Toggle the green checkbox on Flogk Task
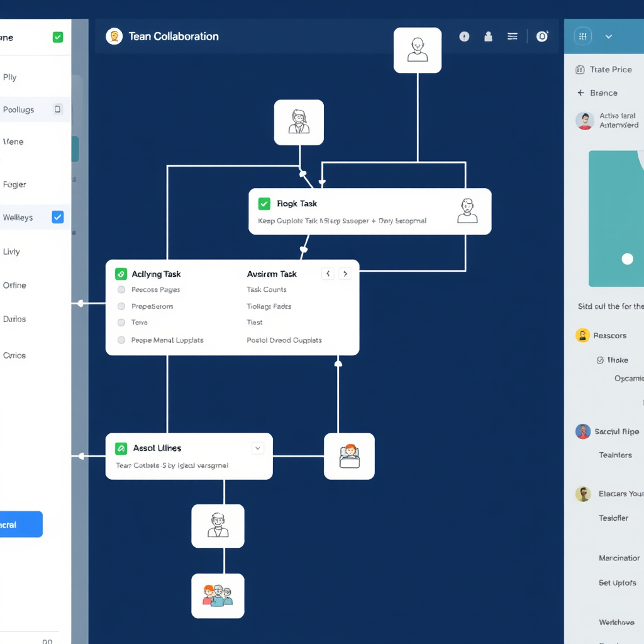This screenshot has height=644, width=644. pyautogui.click(x=264, y=204)
